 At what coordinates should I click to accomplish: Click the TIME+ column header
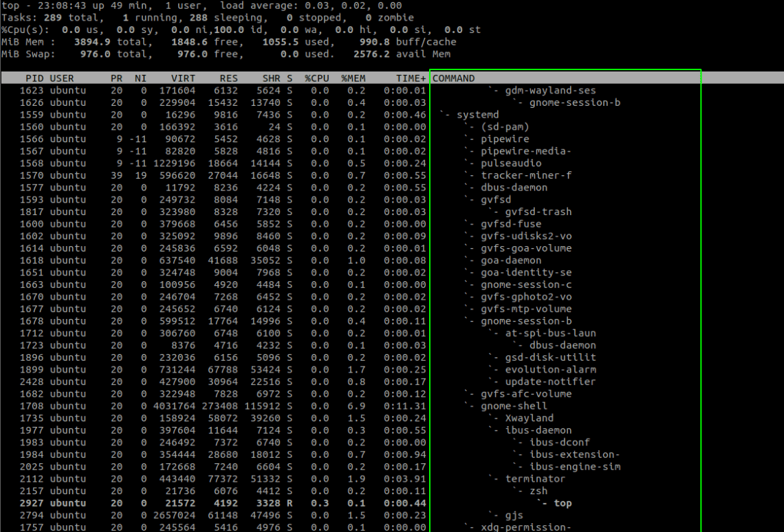pyautogui.click(x=411, y=78)
